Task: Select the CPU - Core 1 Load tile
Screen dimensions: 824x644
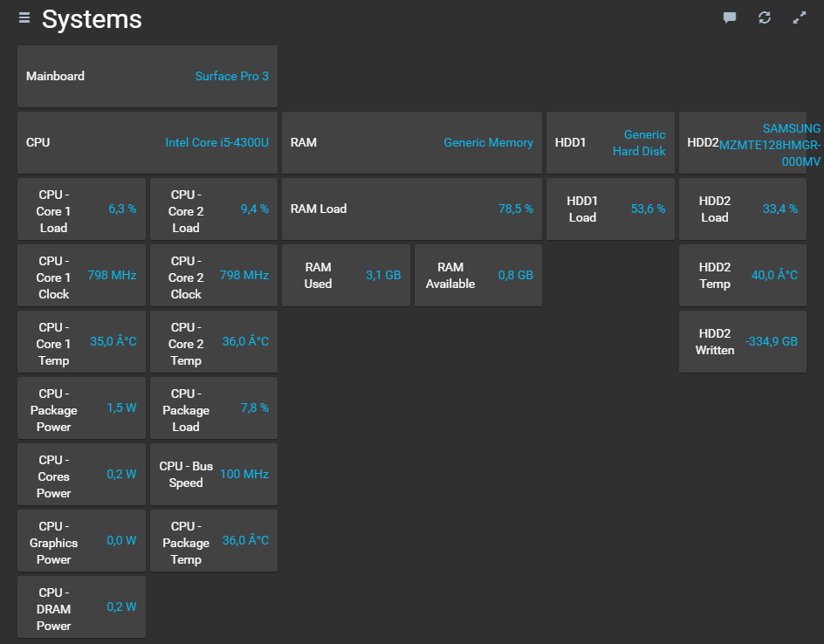Action: (x=81, y=209)
